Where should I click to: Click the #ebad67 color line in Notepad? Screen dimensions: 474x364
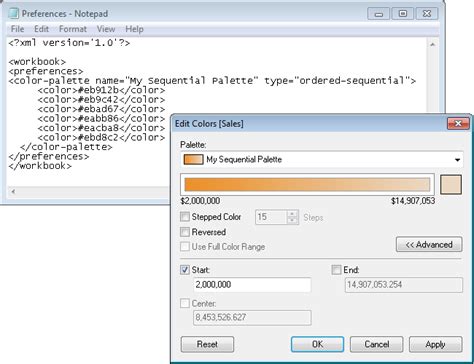click(101, 109)
